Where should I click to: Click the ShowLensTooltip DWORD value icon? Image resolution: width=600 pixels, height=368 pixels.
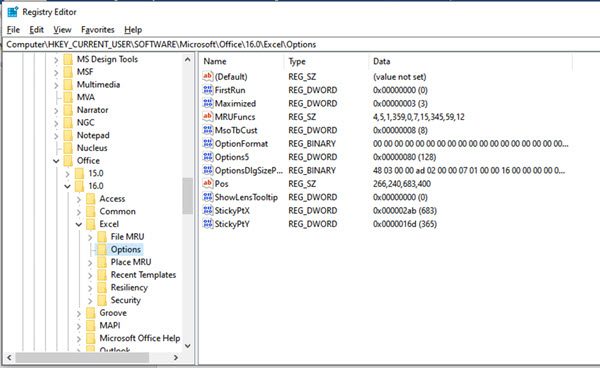click(x=208, y=197)
